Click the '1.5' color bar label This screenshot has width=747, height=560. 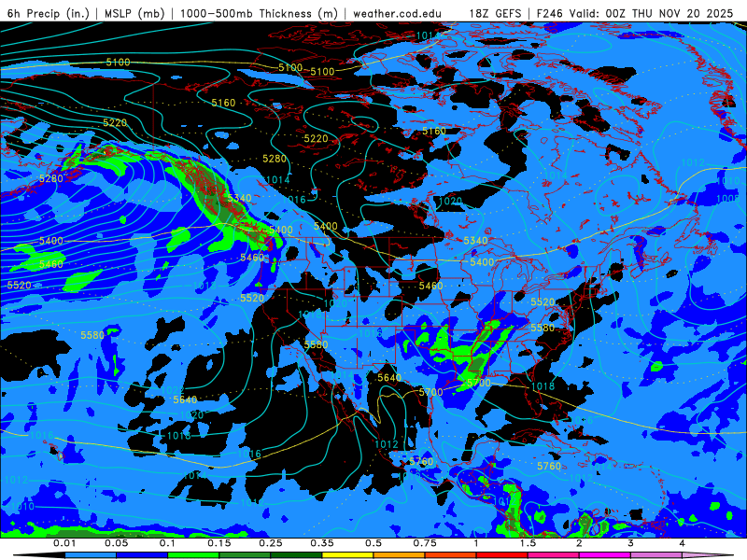[528, 543]
